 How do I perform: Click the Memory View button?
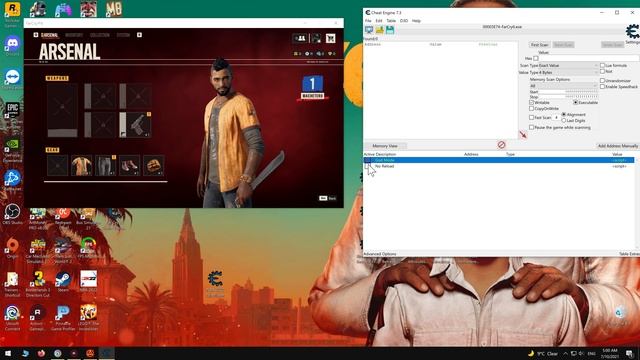(384, 146)
